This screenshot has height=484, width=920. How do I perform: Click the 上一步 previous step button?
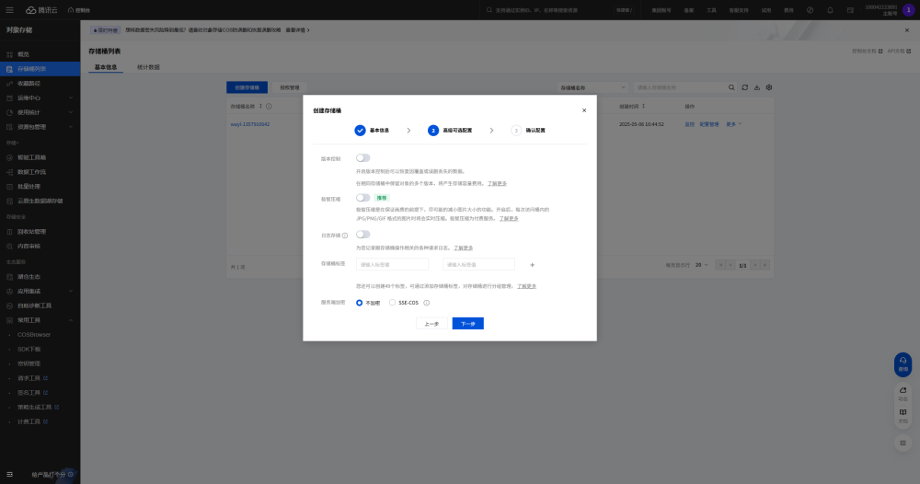click(x=431, y=324)
